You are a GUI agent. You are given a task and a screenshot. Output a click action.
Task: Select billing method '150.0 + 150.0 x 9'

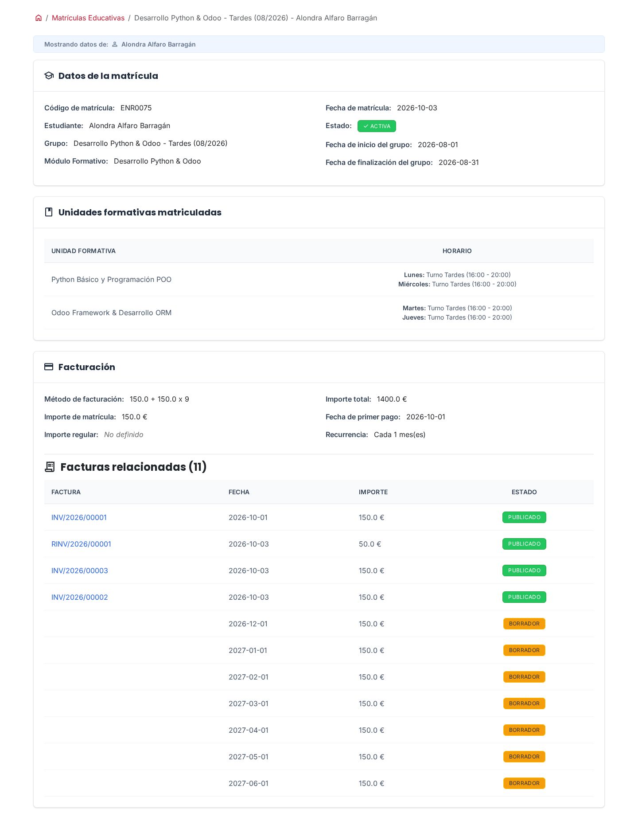coord(159,399)
